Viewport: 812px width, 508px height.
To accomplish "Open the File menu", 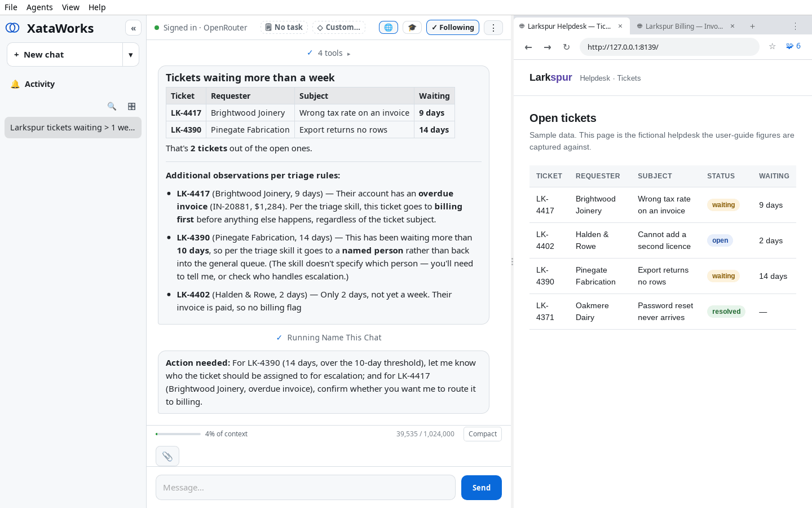I will click(x=11, y=7).
